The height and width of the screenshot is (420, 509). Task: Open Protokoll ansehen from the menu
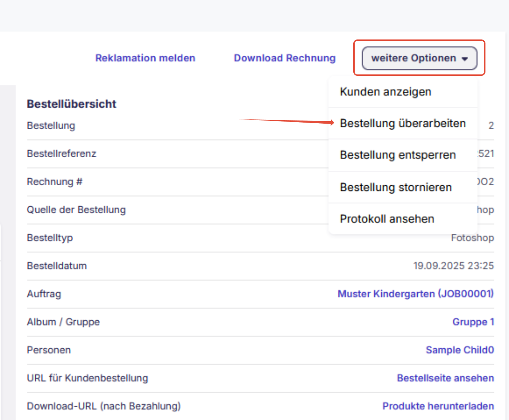tap(387, 218)
